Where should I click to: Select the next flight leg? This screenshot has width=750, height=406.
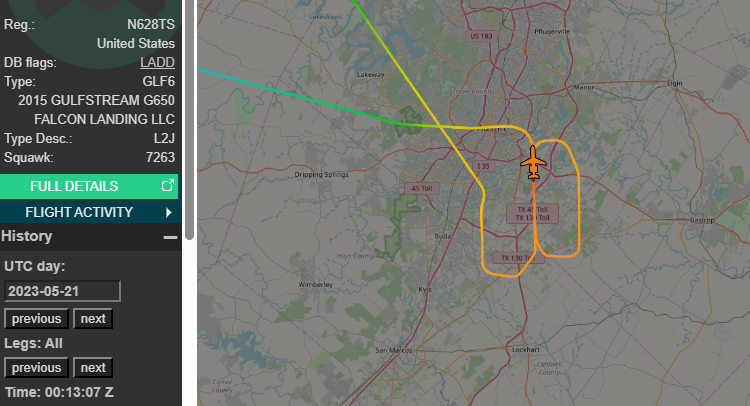click(x=93, y=368)
